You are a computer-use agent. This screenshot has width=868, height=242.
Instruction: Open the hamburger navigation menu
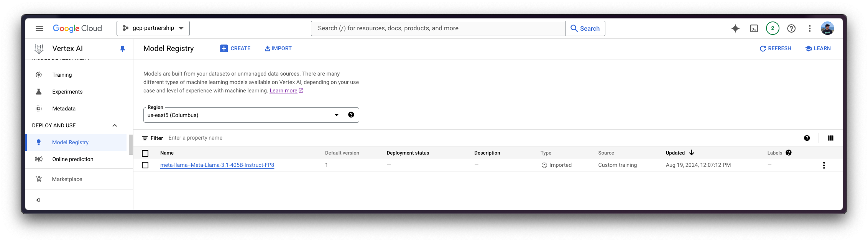tap(39, 28)
